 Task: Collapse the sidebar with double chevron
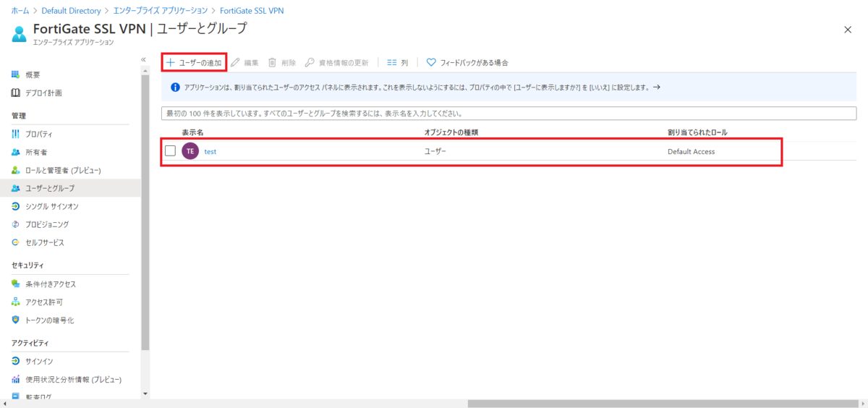click(x=143, y=60)
